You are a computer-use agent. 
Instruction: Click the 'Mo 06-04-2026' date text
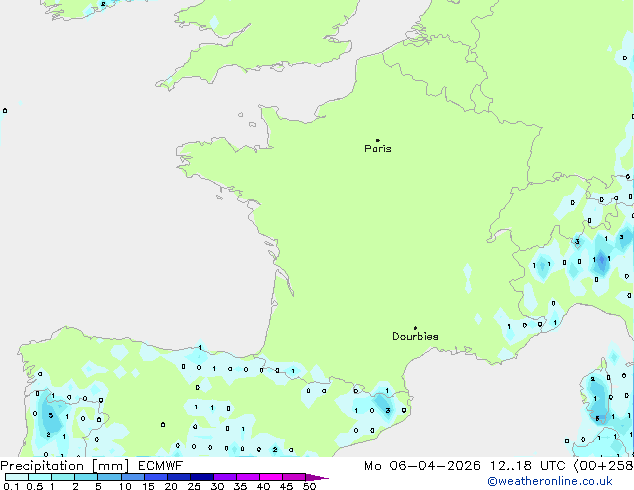422,466
